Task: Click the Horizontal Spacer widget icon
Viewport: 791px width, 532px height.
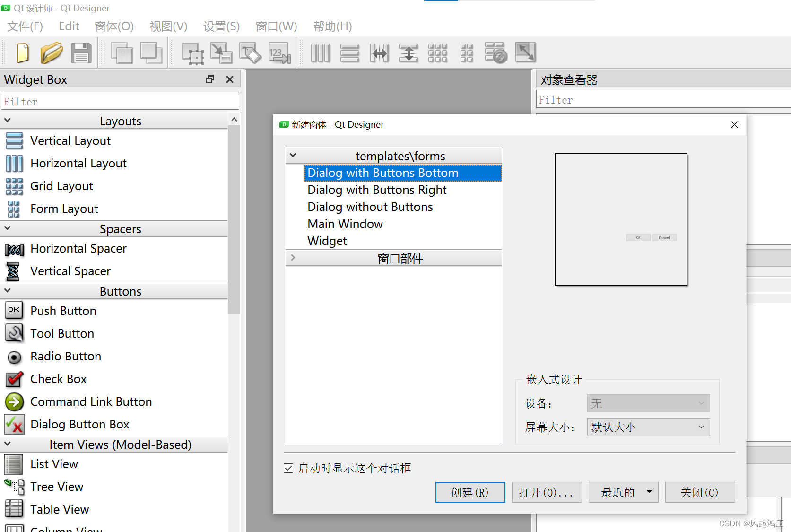Action: pyautogui.click(x=14, y=249)
